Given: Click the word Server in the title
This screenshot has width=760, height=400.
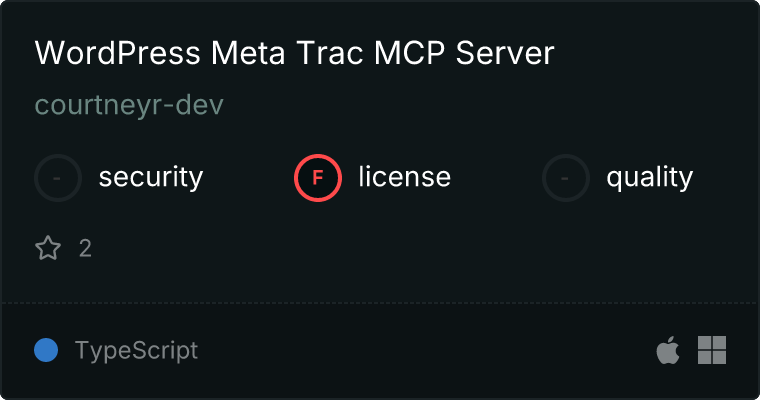Looking at the screenshot, I should coord(505,53).
